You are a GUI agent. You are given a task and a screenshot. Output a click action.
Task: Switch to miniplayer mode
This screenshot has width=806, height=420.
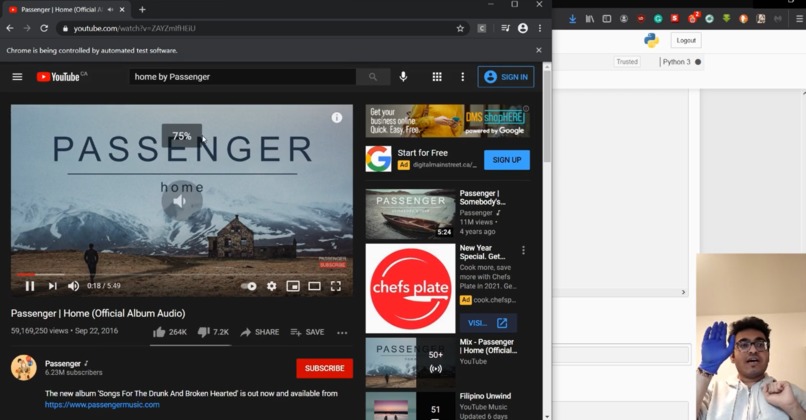pyautogui.click(x=293, y=286)
